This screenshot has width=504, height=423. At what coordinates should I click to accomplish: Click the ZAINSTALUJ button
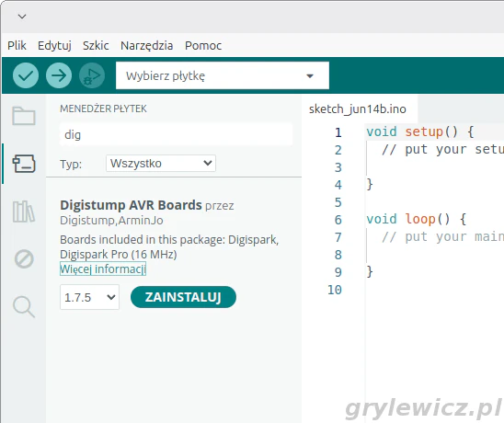(x=183, y=297)
